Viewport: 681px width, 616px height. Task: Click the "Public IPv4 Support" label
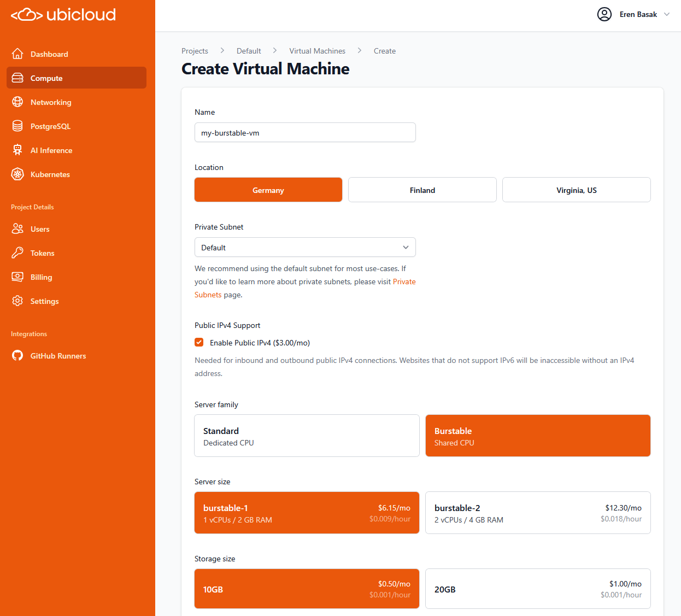click(x=227, y=325)
